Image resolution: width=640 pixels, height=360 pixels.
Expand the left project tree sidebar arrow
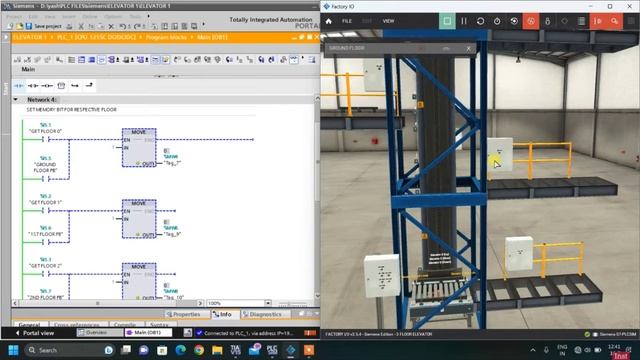(6, 37)
